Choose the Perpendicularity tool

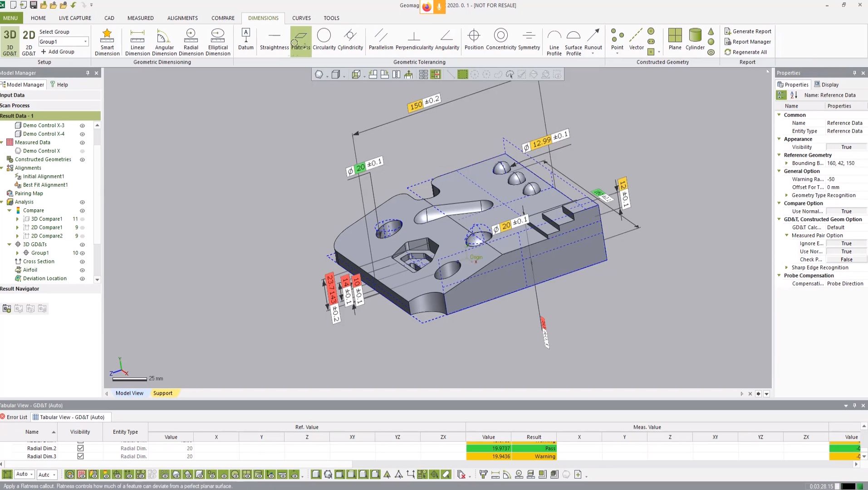[414, 40]
